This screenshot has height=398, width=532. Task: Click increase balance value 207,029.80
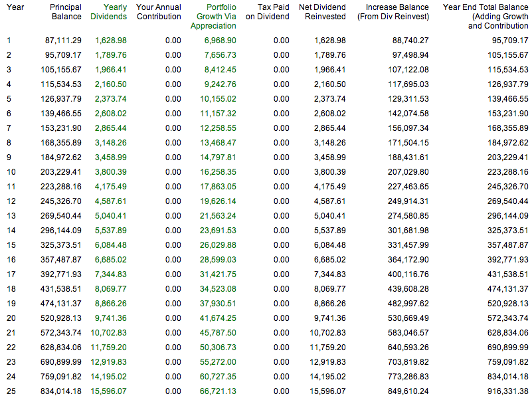pos(408,171)
